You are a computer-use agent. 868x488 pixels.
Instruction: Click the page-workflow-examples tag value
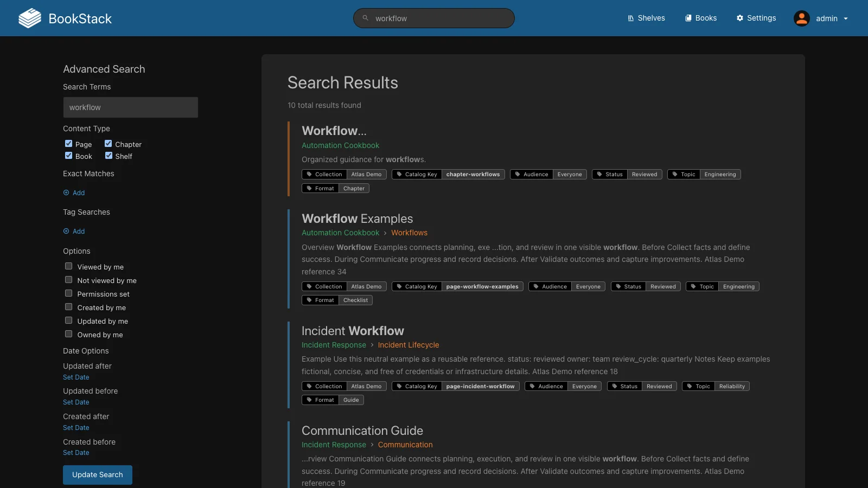coord(482,286)
